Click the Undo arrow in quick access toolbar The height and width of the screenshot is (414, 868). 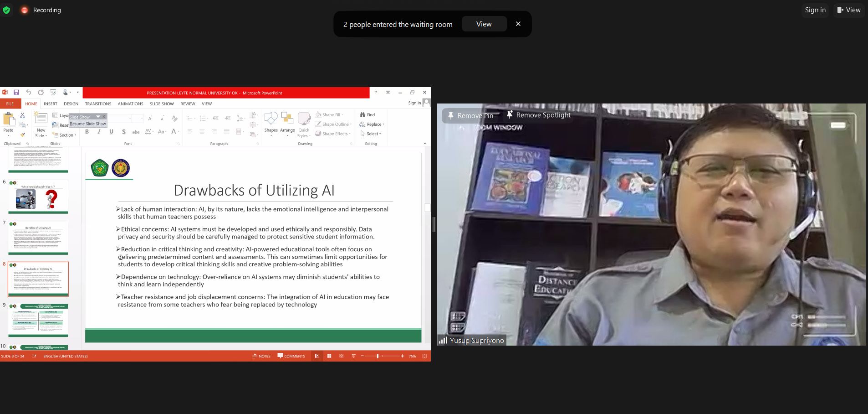[x=29, y=93]
